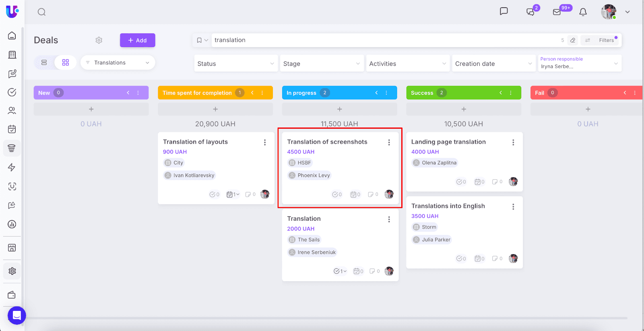Open In progress column options menu
The height and width of the screenshot is (331, 644).
coord(386,93)
